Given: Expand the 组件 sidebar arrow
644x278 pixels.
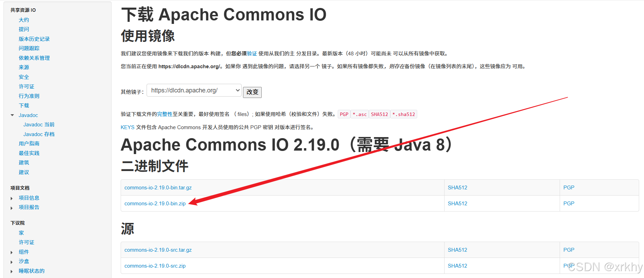Looking at the screenshot, I should coord(12,252).
